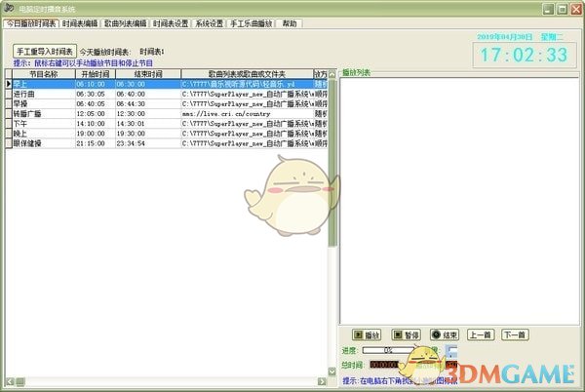Click the schedule table's scroll-up arrow
585x392 pixels.
pos(331,73)
